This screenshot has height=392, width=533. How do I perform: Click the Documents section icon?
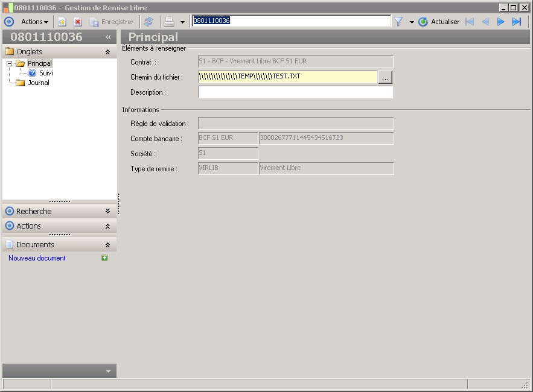(10, 245)
